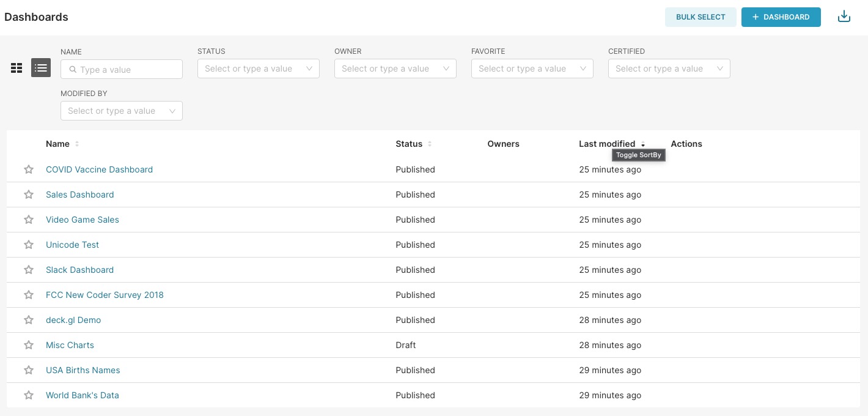Create a new dashboard with + DASHBOARD
Viewport: 868px width, 416px height.
(781, 17)
